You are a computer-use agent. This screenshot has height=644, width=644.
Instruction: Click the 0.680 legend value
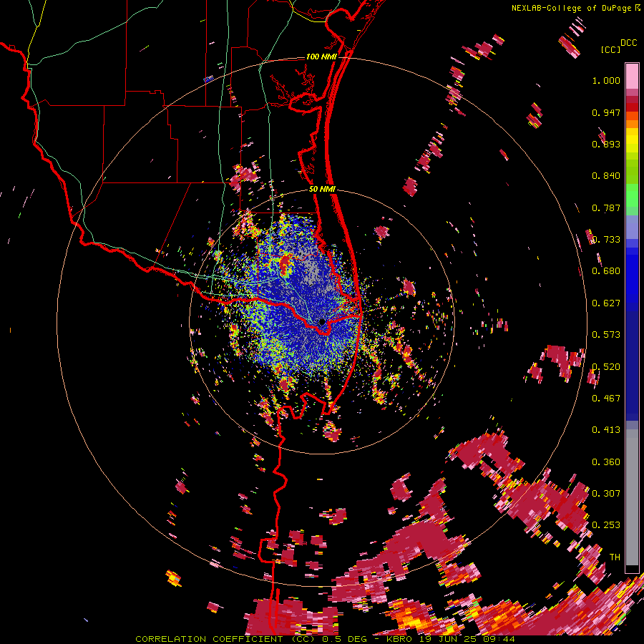[x=606, y=271]
